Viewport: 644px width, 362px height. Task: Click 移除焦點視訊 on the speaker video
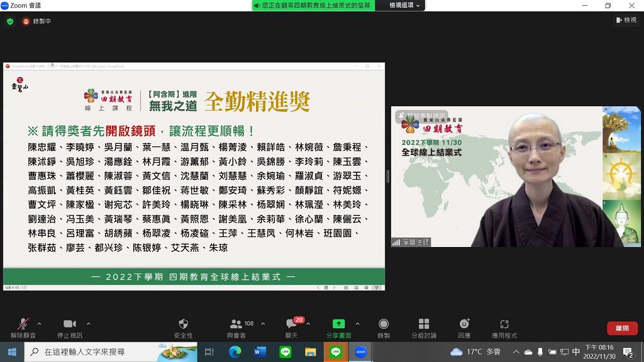point(422,116)
